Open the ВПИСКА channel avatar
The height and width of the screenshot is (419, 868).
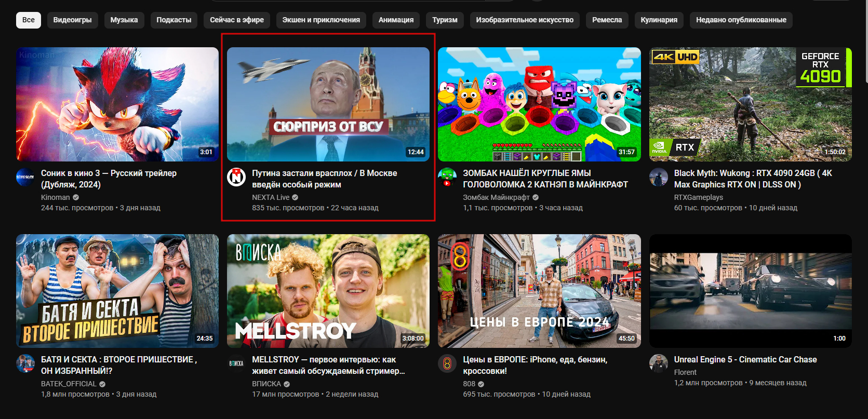(236, 363)
